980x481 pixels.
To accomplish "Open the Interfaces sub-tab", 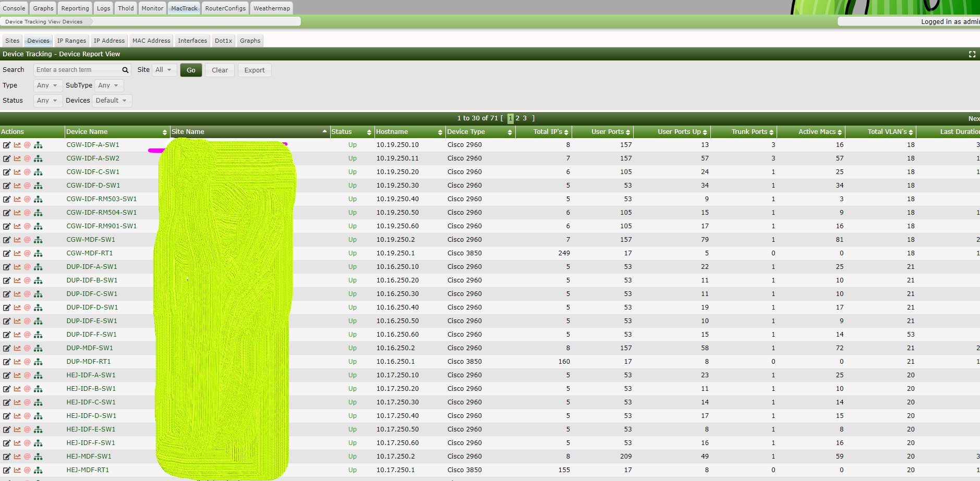I will point(192,41).
